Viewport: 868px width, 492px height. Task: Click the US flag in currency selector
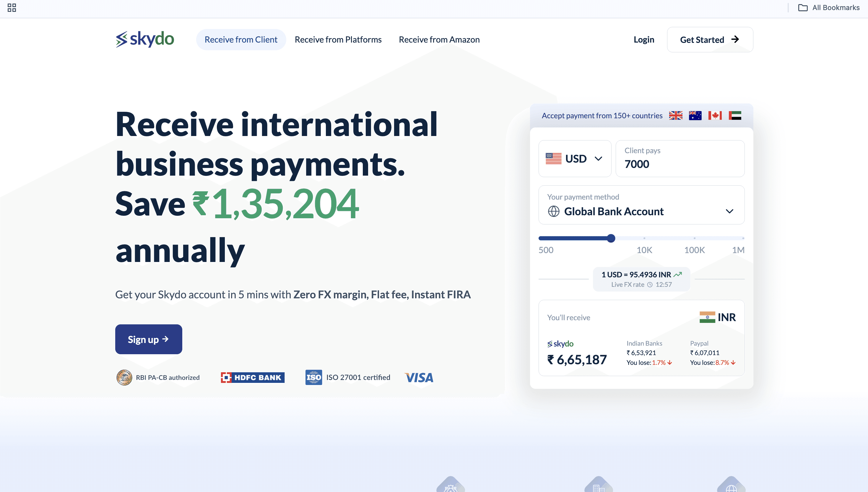click(554, 158)
